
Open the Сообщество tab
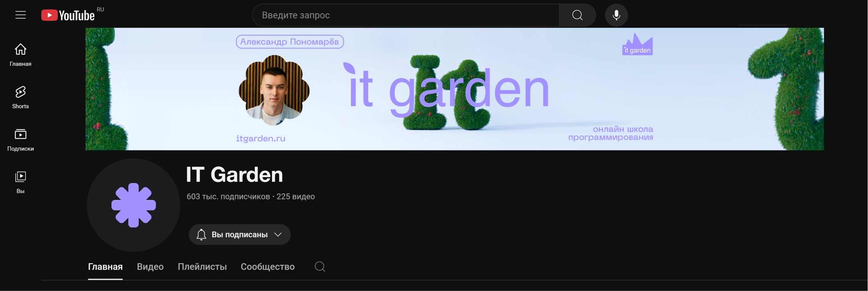268,267
